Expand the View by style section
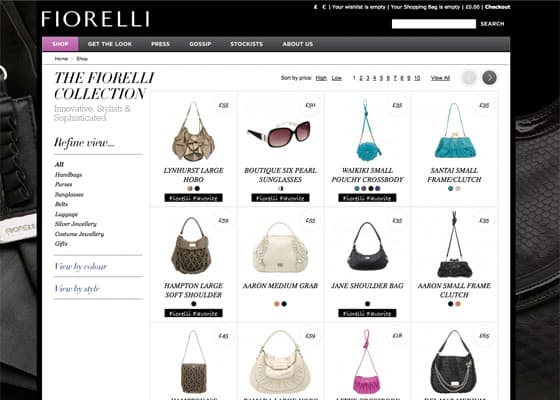This screenshot has width=560, height=400. coord(77,289)
